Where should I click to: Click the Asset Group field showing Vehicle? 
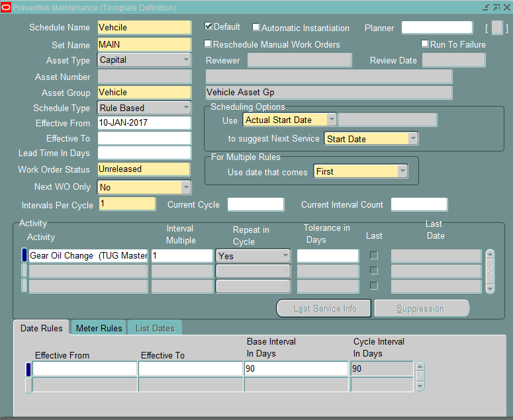coord(144,93)
